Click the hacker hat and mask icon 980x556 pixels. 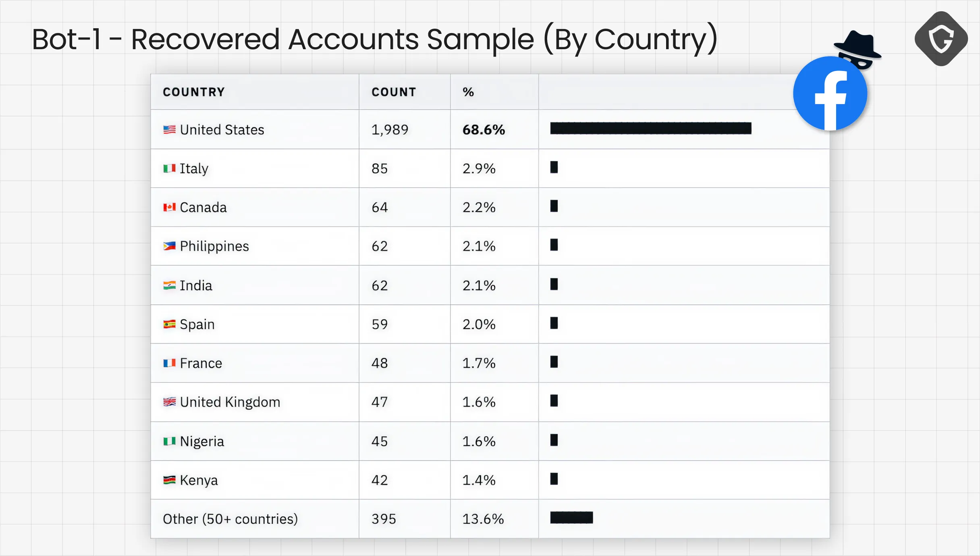point(858,49)
